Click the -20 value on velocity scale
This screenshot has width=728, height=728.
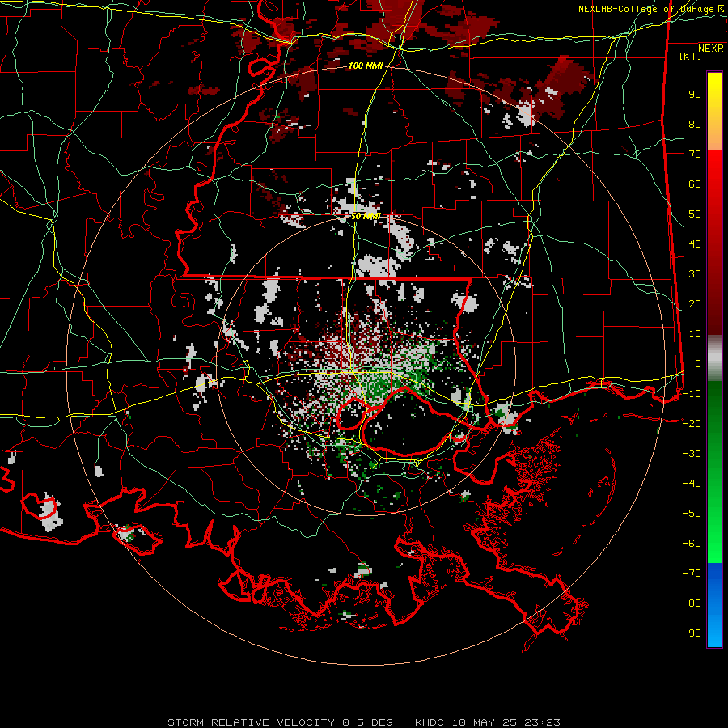pos(692,424)
